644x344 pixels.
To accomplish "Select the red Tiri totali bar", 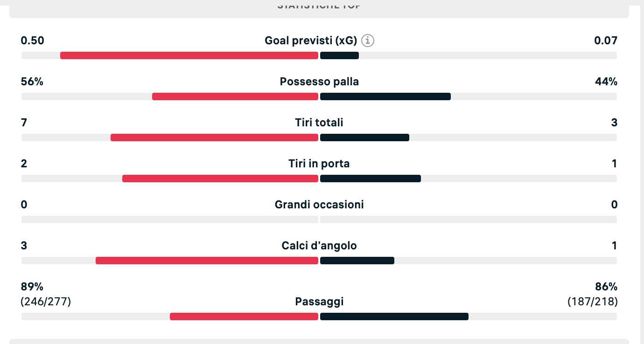I will click(214, 138).
